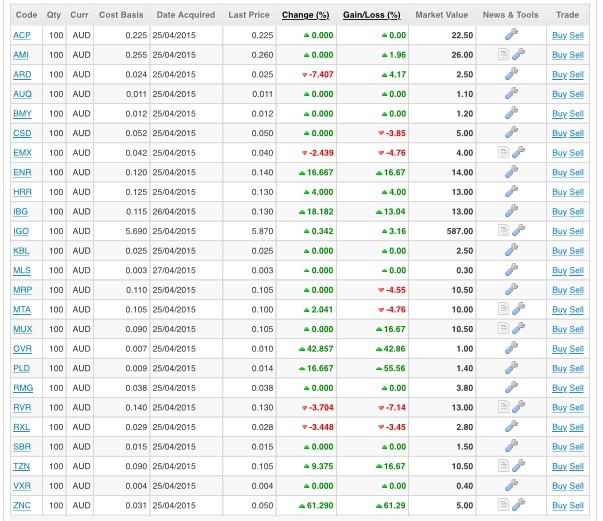Open the tools wrench for MLS
603x521 pixels.
pos(511,270)
